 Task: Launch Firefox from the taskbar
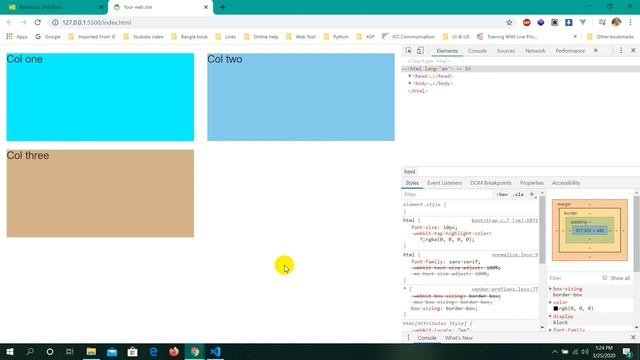[174, 351]
